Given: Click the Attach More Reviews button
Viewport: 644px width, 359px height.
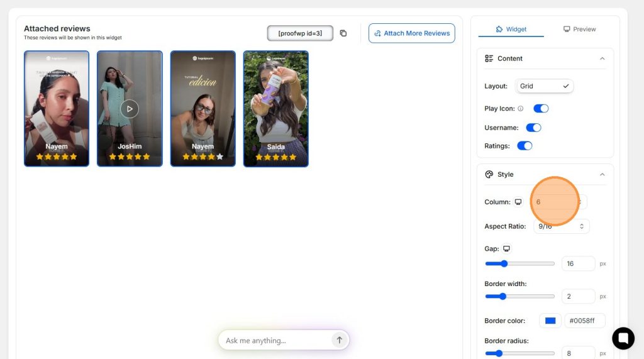Looking at the screenshot, I should click(x=411, y=33).
